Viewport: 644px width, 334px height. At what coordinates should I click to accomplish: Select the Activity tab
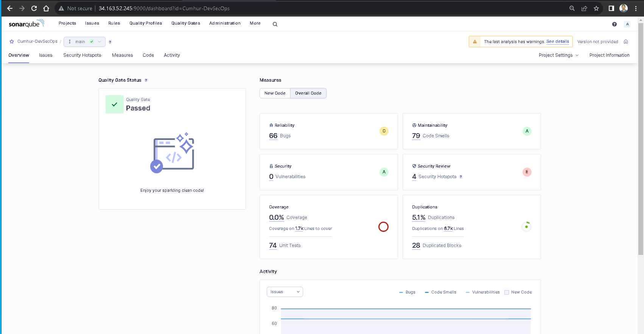[172, 55]
